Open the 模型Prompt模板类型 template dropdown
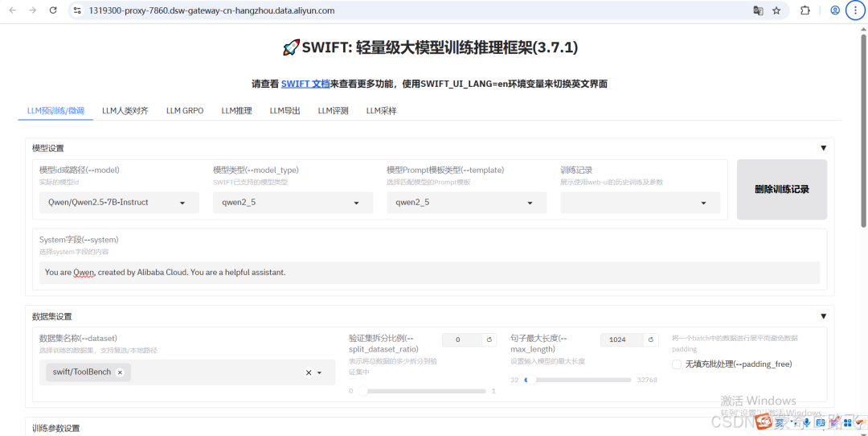868x436 pixels. tap(467, 203)
